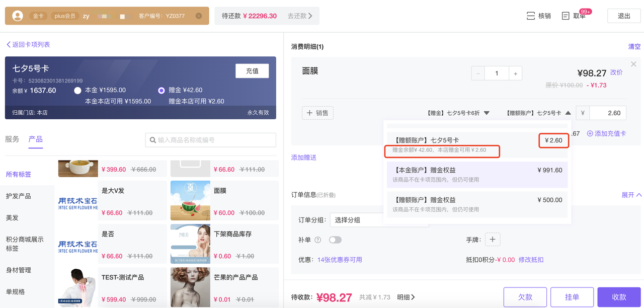644x308 pixels.
Task: Expand the 明细 discount details
Action: point(406,297)
